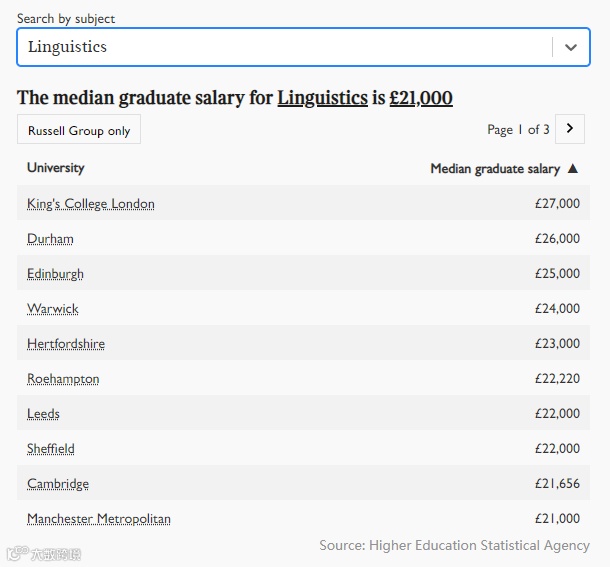Click the underlined £21,000 heading figure
This screenshot has width=610, height=567.
pyautogui.click(x=421, y=98)
